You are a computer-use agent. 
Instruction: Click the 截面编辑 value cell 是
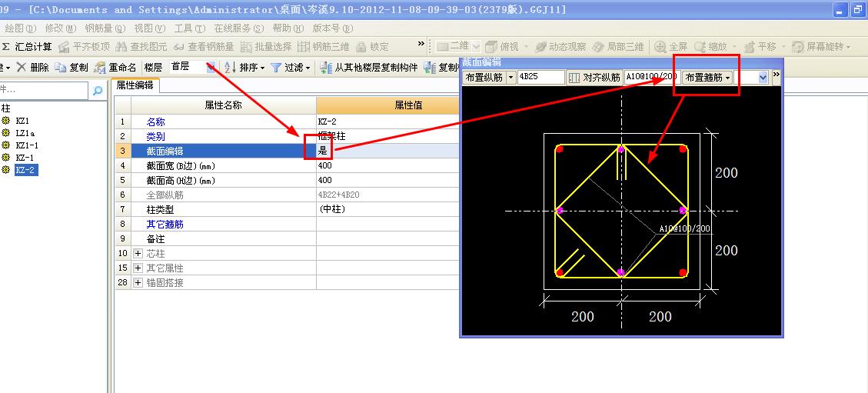coord(387,151)
